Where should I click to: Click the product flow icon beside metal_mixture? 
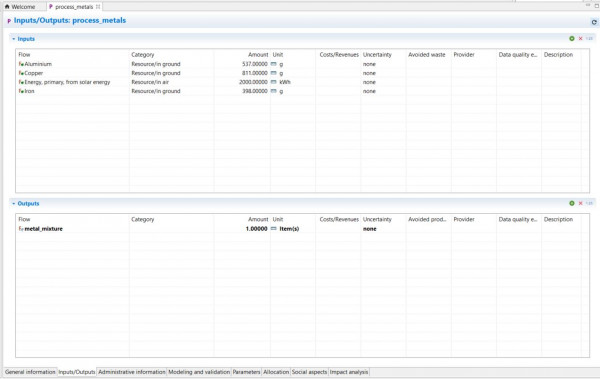point(21,229)
